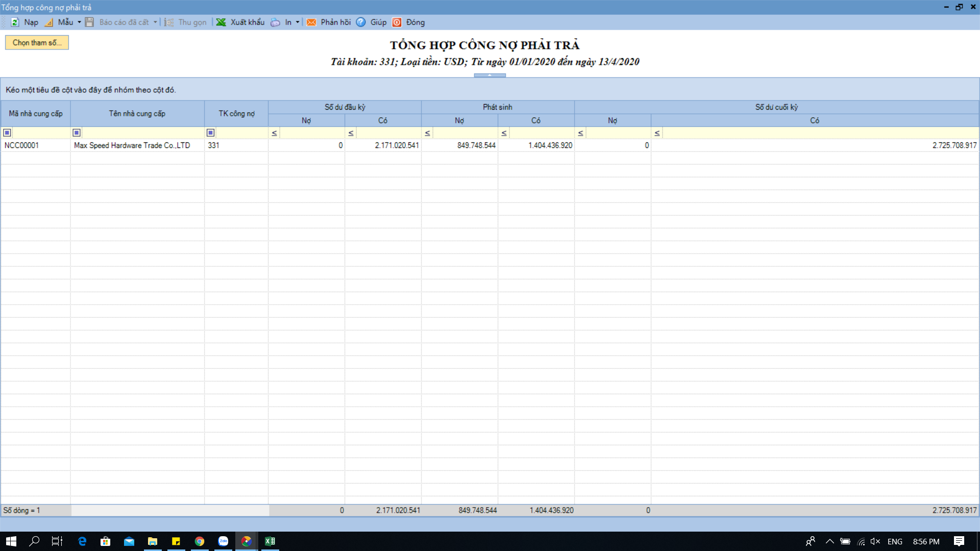Toggle filter box under TK công nợ
The width and height of the screenshot is (980, 551).
tap(210, 133)
